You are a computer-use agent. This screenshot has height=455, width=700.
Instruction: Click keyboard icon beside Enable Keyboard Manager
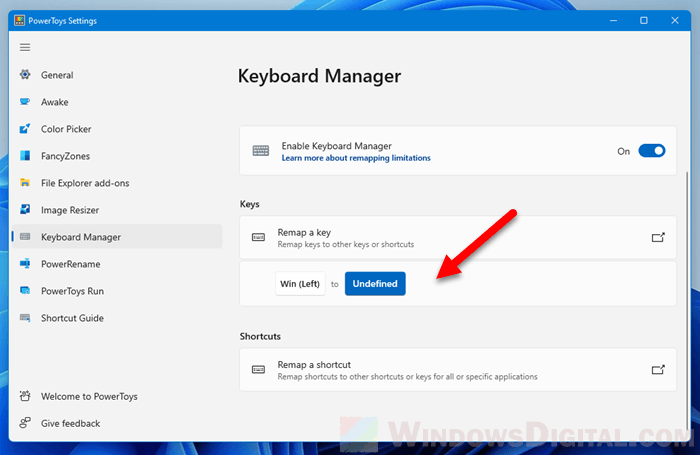[261, 150]
